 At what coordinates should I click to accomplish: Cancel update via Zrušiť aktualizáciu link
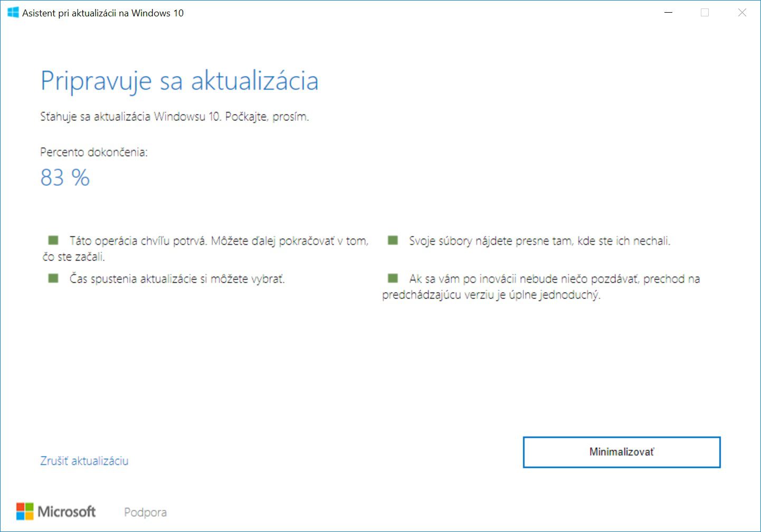coord(84,461)
